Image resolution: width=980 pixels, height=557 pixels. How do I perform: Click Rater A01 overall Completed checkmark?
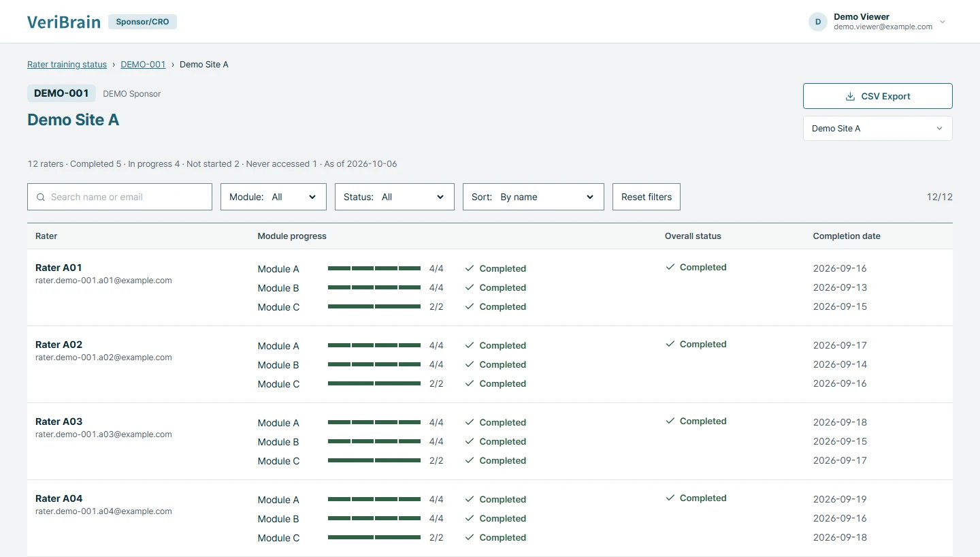tap(670, 267)
